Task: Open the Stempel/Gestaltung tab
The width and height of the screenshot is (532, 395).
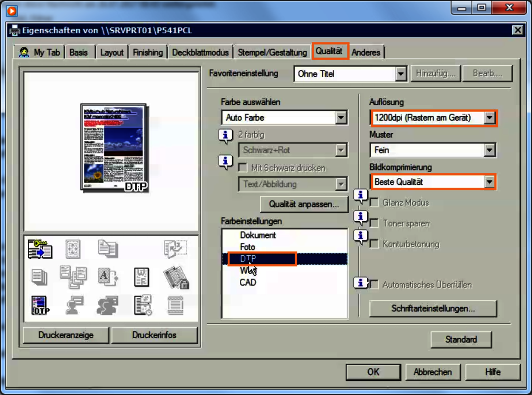Action: [272, 52]
